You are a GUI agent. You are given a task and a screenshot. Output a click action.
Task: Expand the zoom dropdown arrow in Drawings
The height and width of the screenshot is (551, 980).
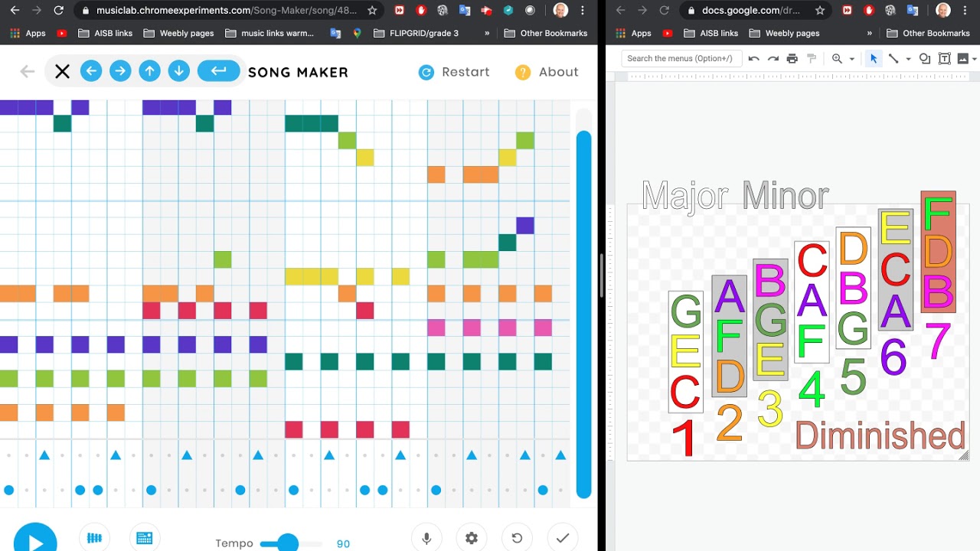[x=852, y=59]
